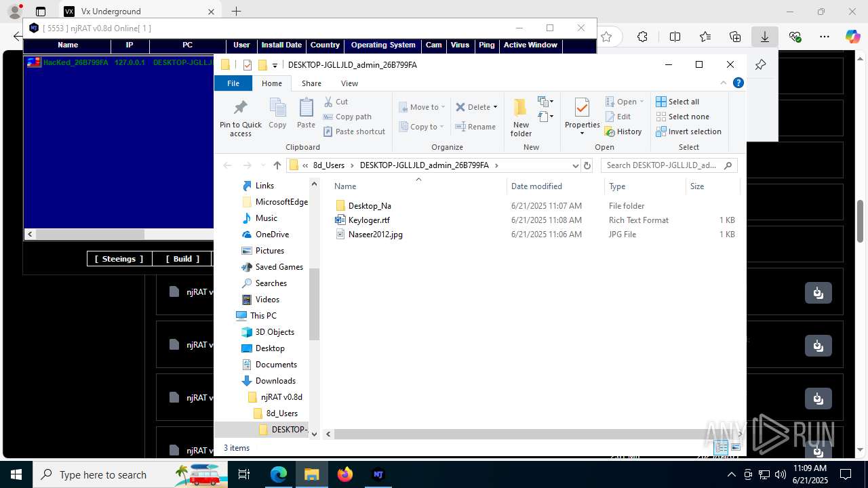Click Cut in Clipboard group
This screenshot has height=488, width=868.
tap(336, 102)
